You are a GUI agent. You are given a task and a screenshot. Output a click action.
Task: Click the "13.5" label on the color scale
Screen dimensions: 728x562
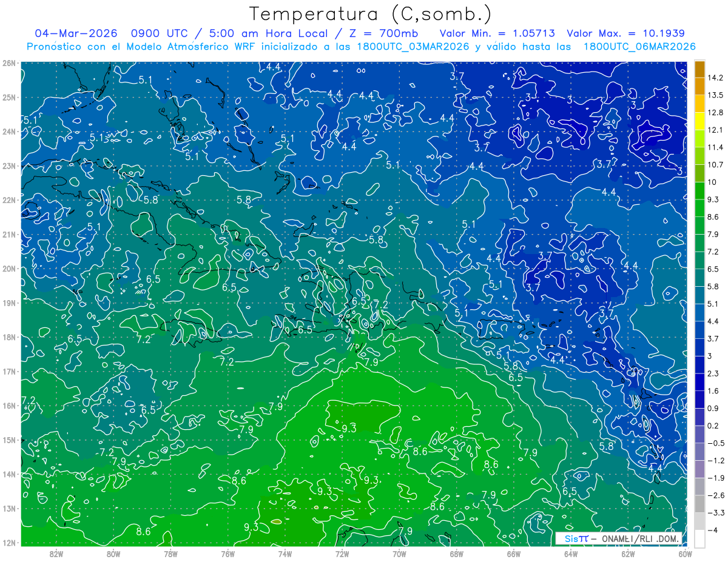(x=715, y=95)
